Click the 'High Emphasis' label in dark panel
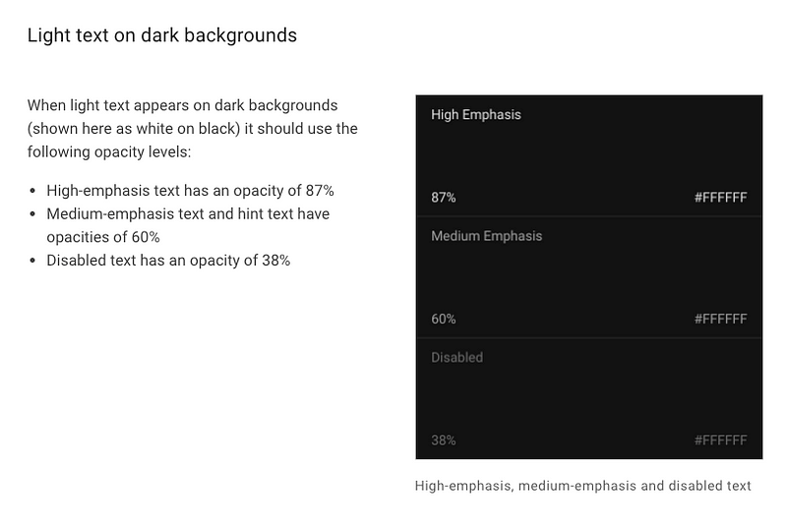This screenshot has width=787, height=532. point(476,115)
